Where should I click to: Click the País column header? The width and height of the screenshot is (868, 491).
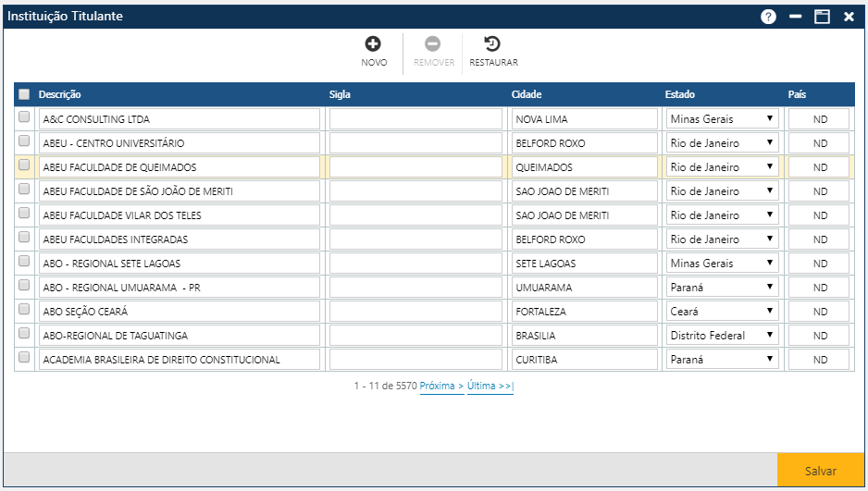(x=797, y=94)
